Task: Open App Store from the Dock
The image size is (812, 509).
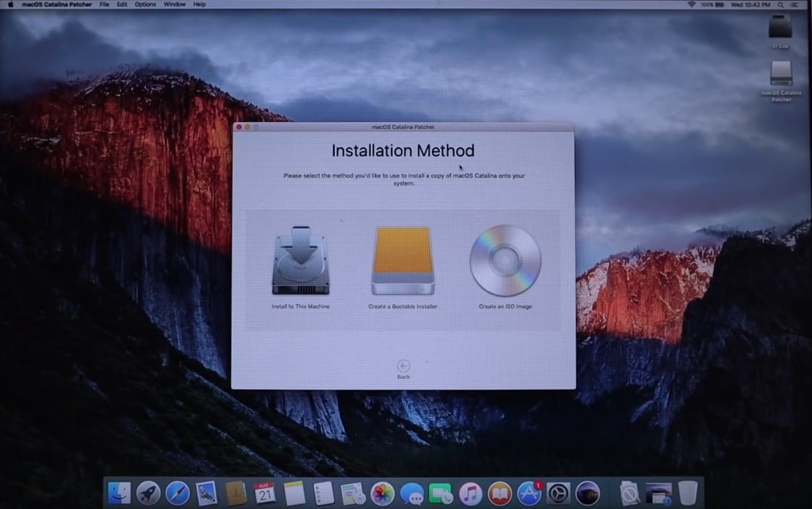Action: click(x=529, y=493)
